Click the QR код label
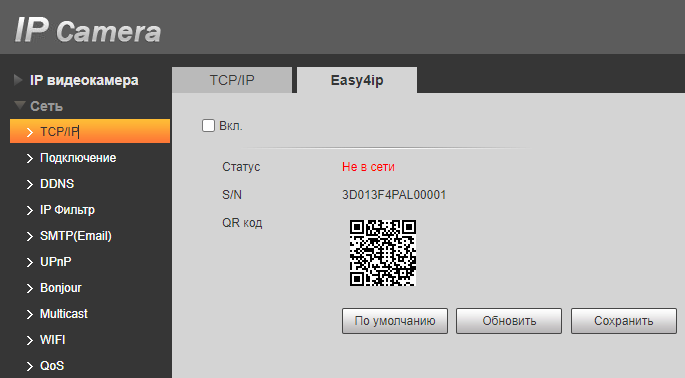Screen dimensions: 685x378 [242, 223]
